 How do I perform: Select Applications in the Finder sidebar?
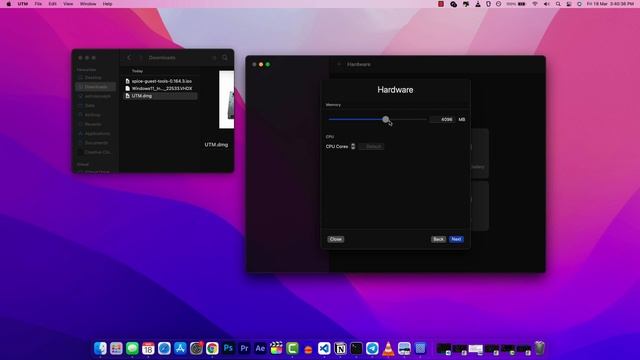97,133
